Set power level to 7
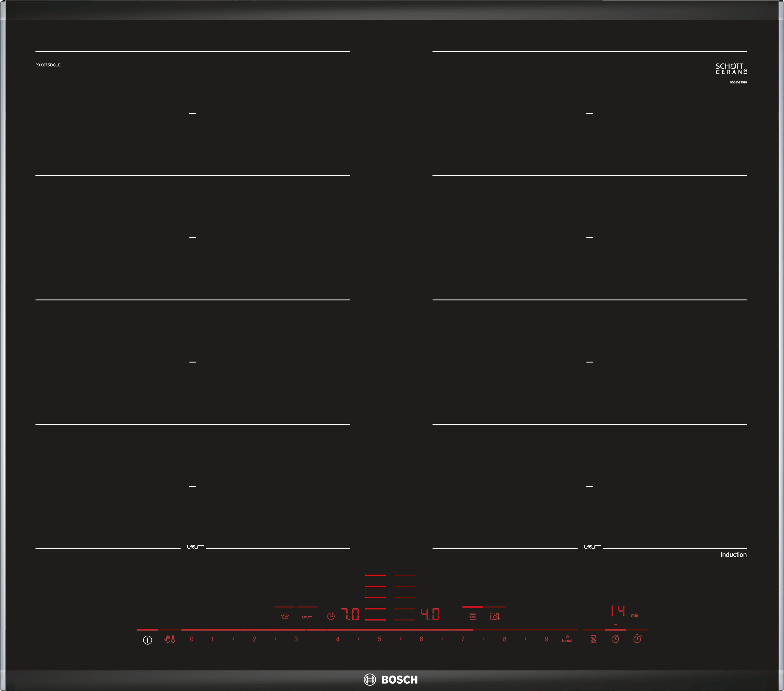Screen dimensions: 784x691 (x=463, y=639)
